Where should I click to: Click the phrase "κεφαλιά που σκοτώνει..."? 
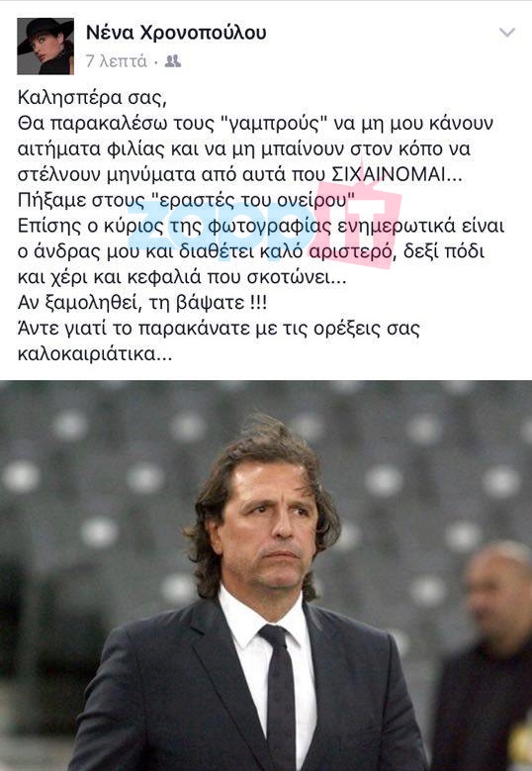click(x=236, y=277)
